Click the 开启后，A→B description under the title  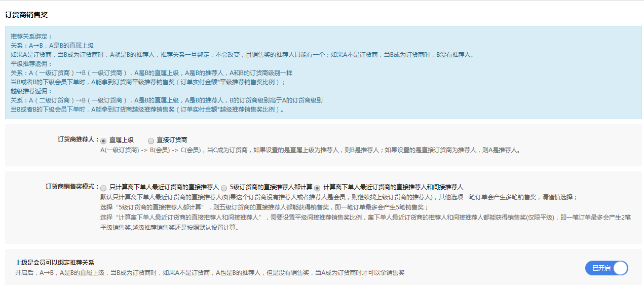pos(210,273)
